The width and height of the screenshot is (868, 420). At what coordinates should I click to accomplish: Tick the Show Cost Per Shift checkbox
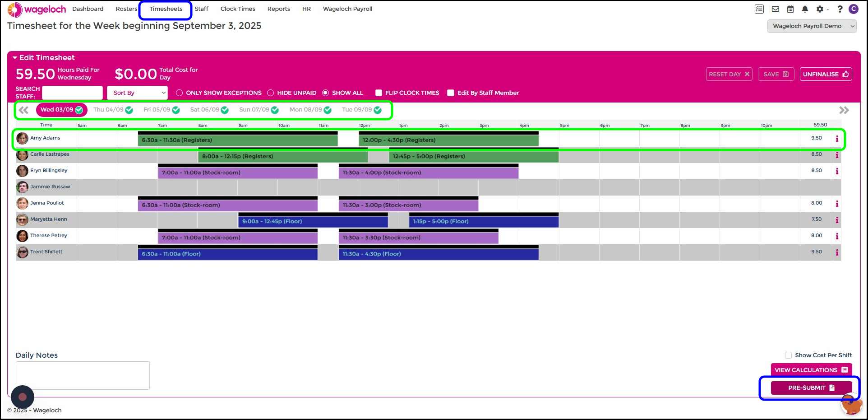[788, 355]
